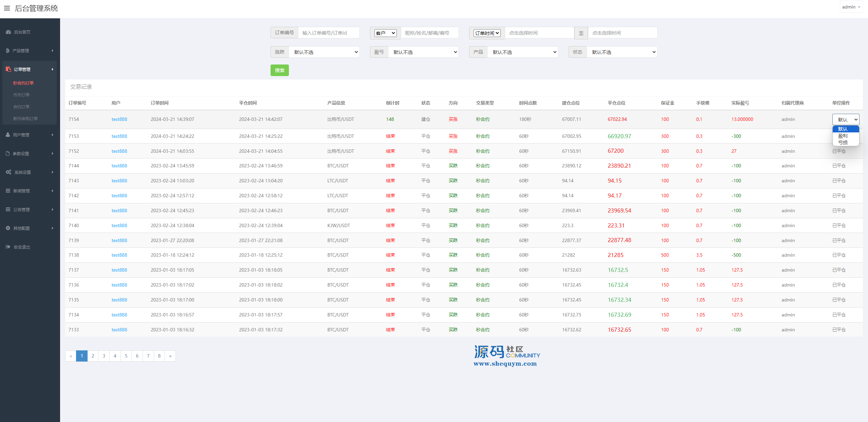Image resolution: width=868 pixels, height=422 pixels.
Task: Open the admin account dropdown
Action: 851,7
